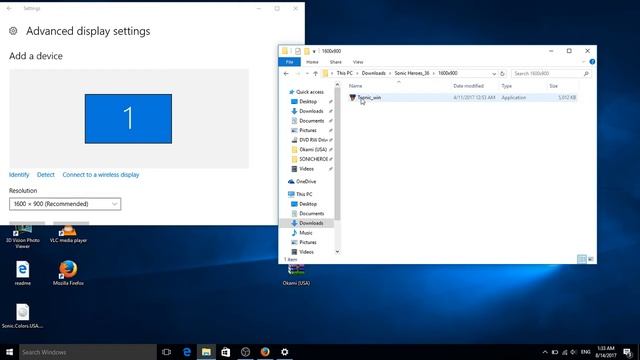Open the View ribbon tab in File Explorer
640x360 pixels.
click(358, 62)
